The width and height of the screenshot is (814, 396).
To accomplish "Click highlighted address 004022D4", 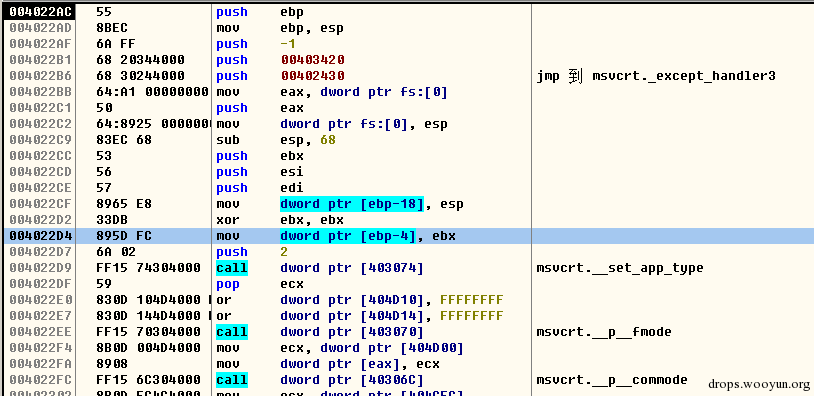I will coord(40,236).
